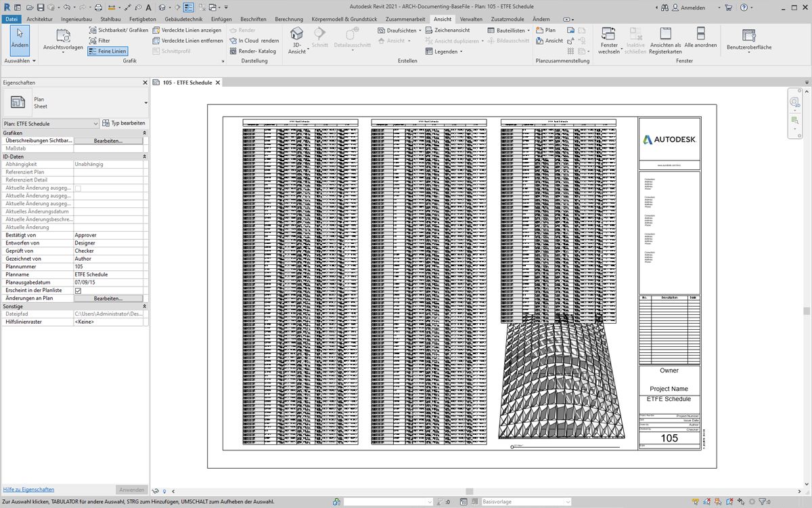Open Ansichtsvorlagen in the Grafik panel

[63, 41]
